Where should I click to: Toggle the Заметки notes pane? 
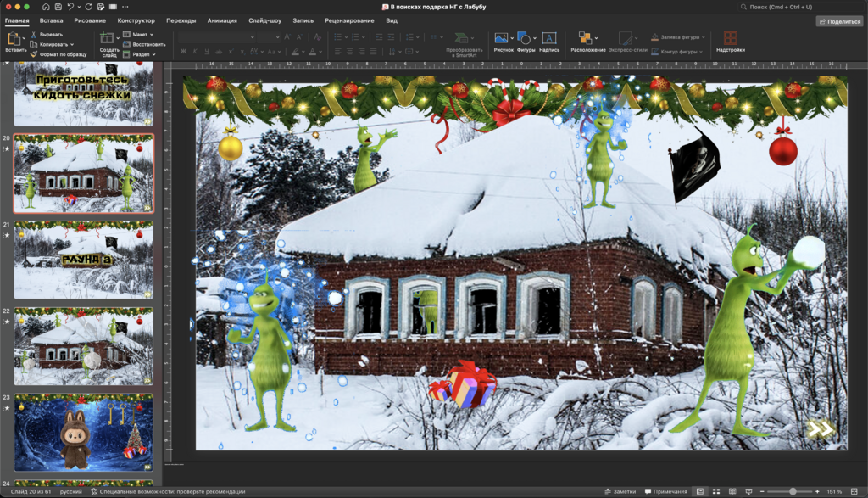620,491
